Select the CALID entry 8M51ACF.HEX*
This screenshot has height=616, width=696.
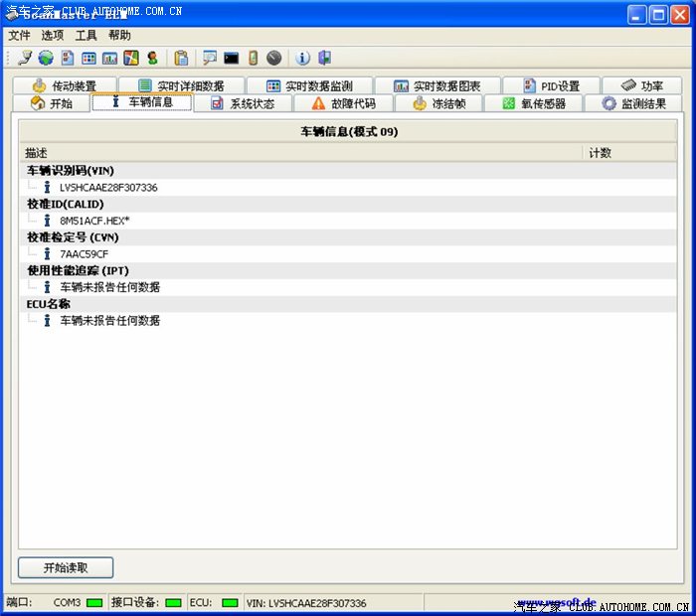[x=94, y=221]
